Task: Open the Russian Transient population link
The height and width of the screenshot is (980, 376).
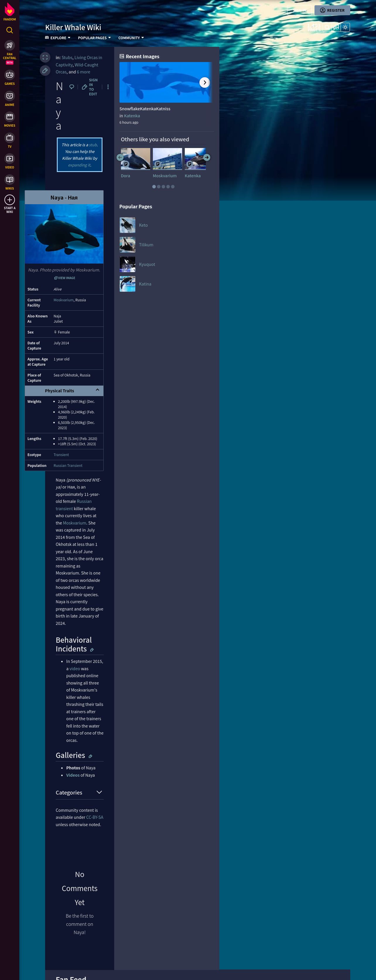Action: (68, 466)
